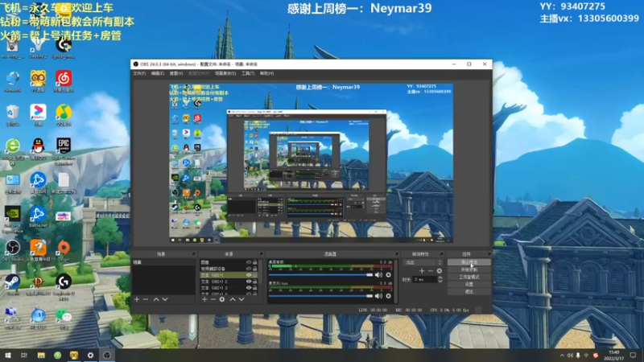Viewport: 644px width, 362px height.
Task: Open the 场景集合(S) menu
Action: (225, 73)
